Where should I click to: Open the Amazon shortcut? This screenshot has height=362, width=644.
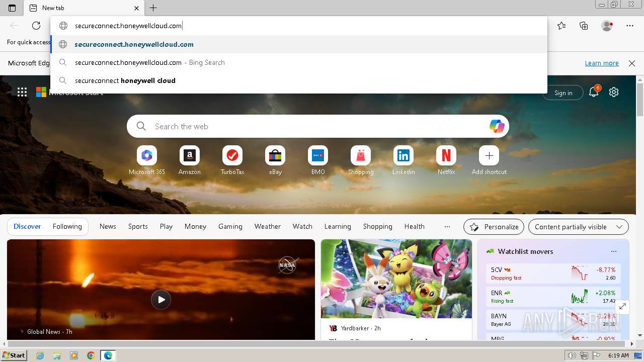click(x=190, y=160)
